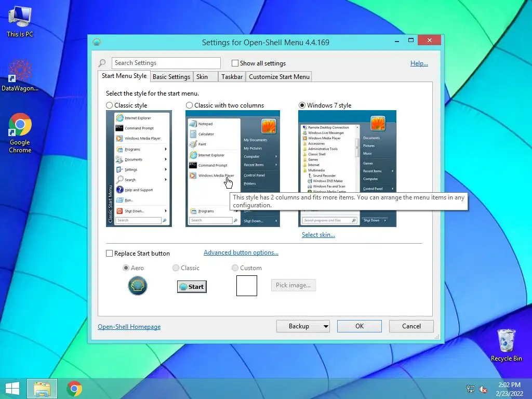Click into the Search Settings field

pyautogui.click(x=166, y=63)
